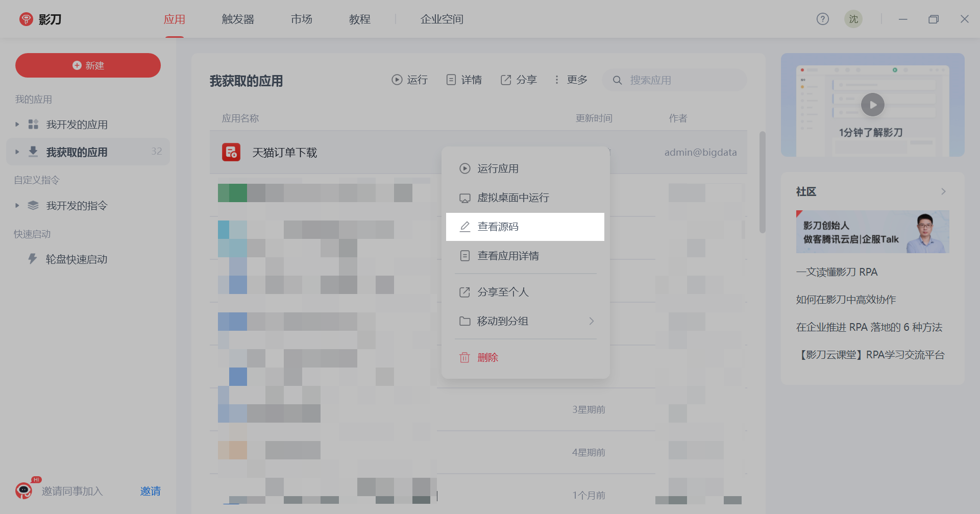The image size is (980, 514).
Task: Select the 天猫订单下载 row name
Action: pyautogui.click(x=285, y=153)
